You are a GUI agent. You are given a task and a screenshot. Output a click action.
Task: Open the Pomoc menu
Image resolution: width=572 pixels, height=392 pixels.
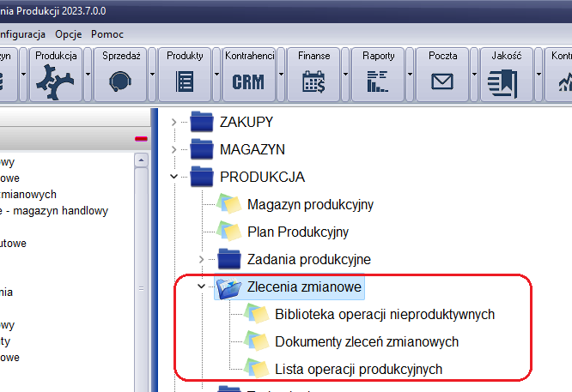pyautogui.click(x=106, y=34)
